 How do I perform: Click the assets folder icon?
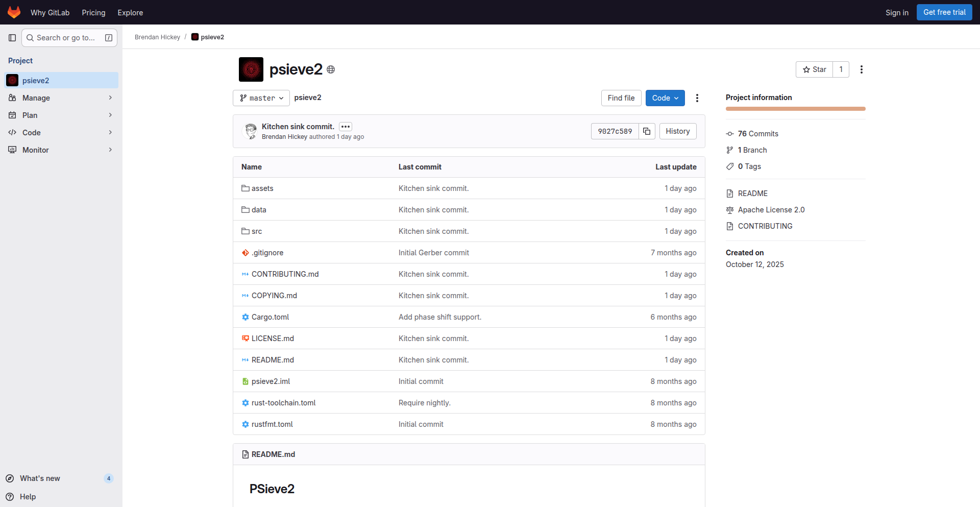click(x=246, y=188)
